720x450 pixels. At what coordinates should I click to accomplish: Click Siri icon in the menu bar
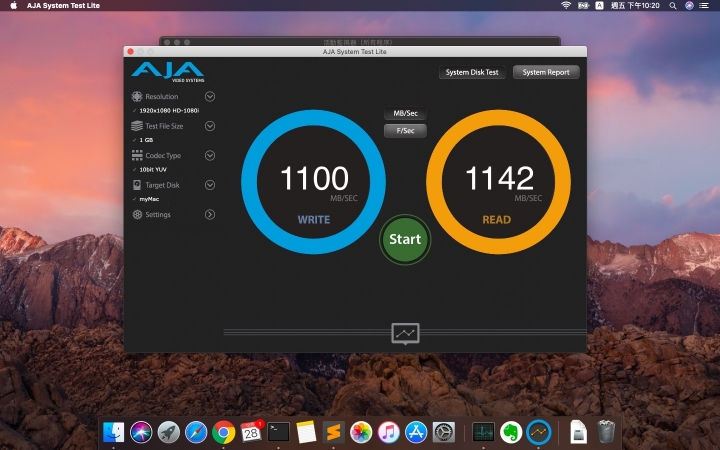(x=689, y=6)
